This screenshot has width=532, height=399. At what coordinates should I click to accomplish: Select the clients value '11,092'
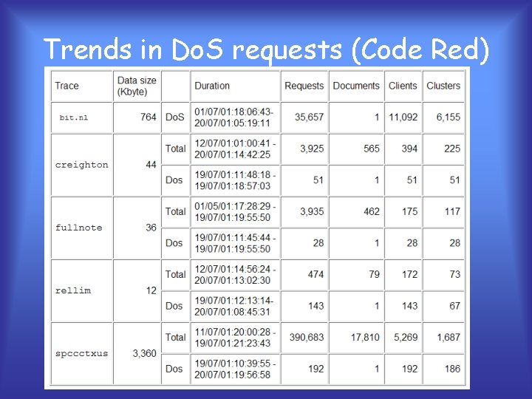[x=403, y=117]
